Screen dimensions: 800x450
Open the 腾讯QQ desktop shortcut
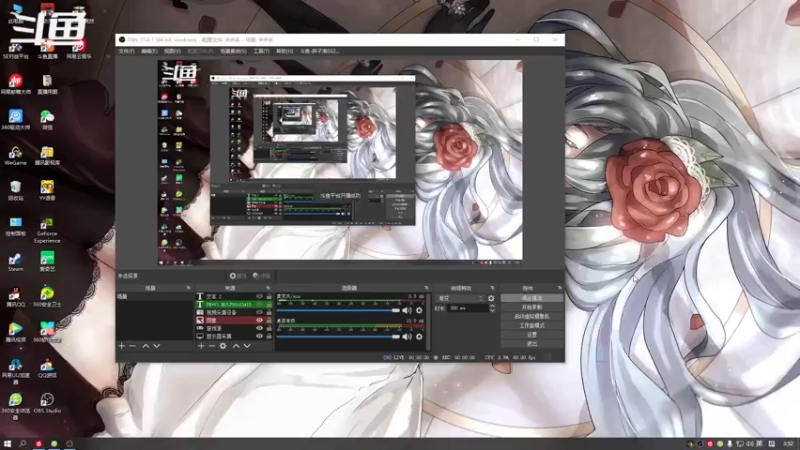click(15, 297)
